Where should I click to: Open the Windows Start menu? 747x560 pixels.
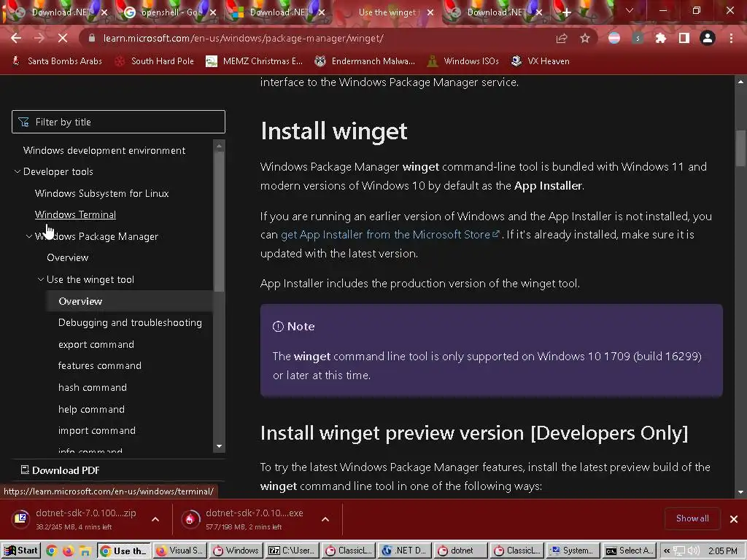(x=20, y=551)
